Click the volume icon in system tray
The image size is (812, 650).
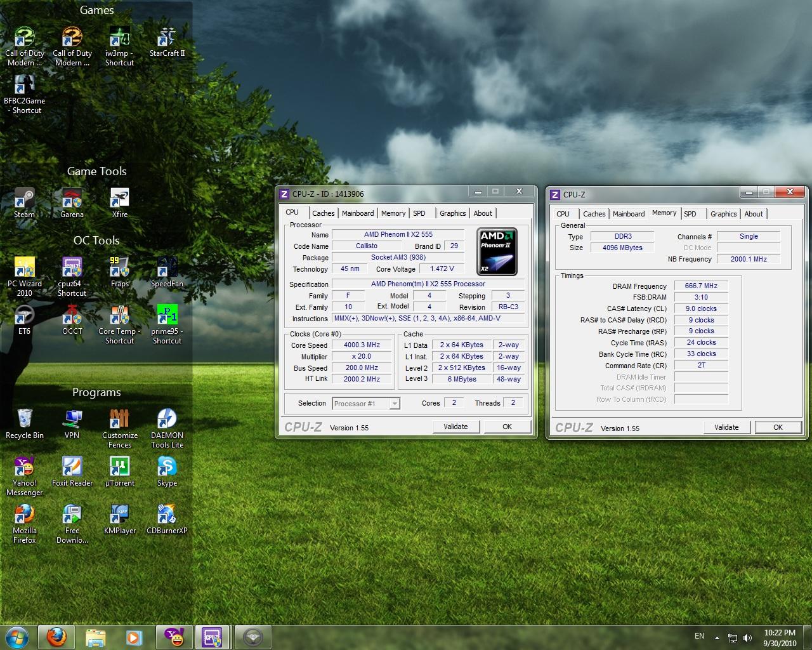(748, 637)
